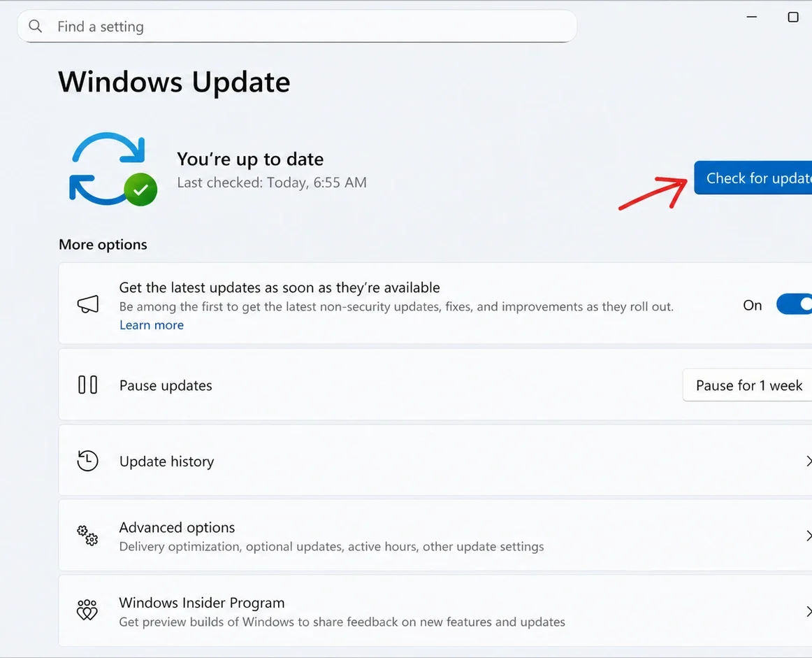
Task: Click the Windows Update page title
Action: (x=174, y=82)
